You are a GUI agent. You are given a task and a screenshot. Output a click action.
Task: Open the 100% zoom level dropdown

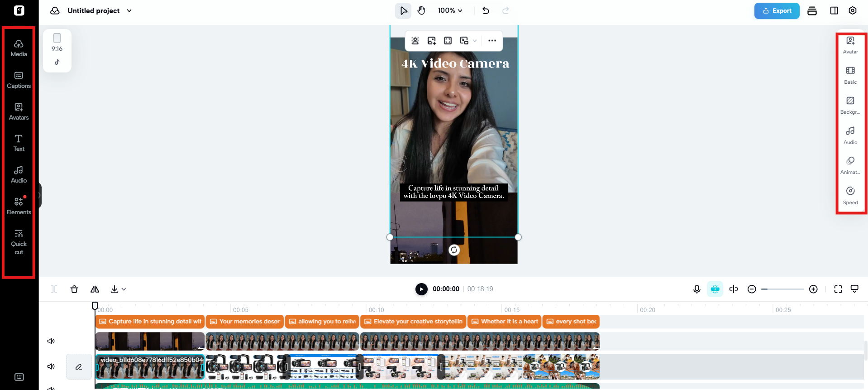(x=450, y=10)
